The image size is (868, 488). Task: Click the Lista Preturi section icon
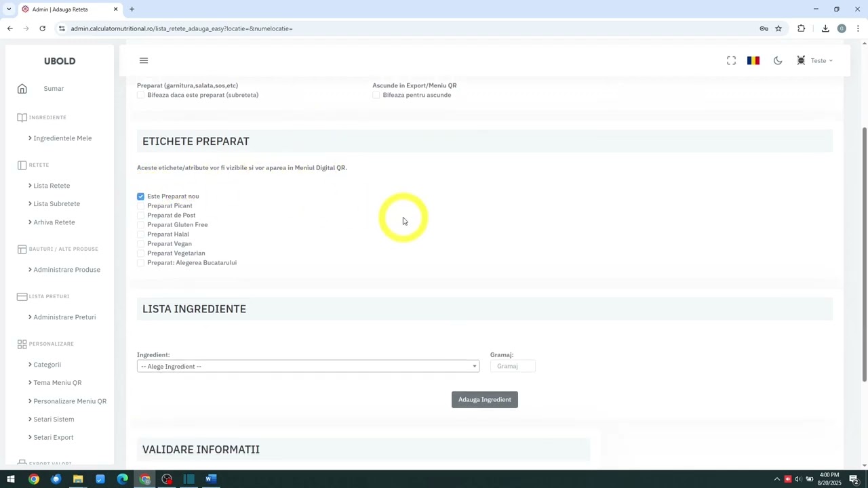tap(22, 296)
